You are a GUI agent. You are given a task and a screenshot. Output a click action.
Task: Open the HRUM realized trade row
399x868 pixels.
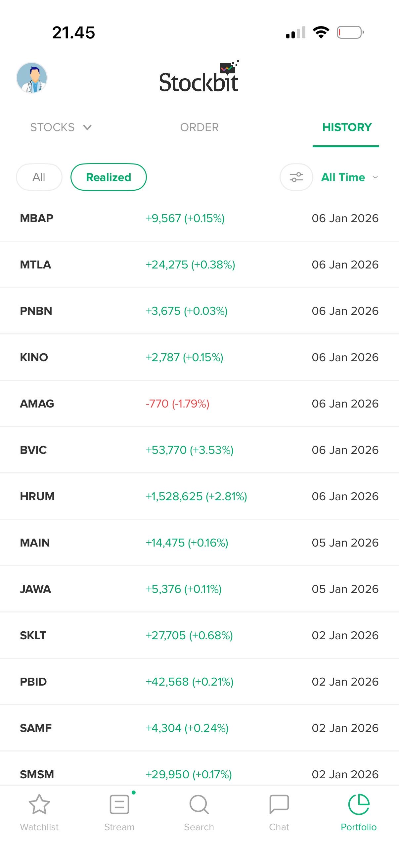pos(199,496)
